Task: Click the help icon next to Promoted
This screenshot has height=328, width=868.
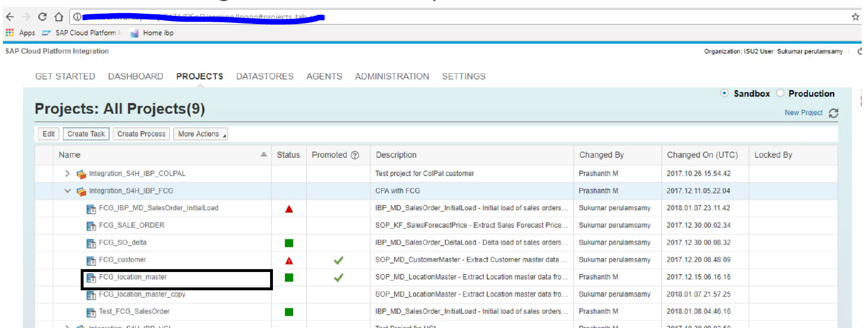Action: tap(355, 155)
